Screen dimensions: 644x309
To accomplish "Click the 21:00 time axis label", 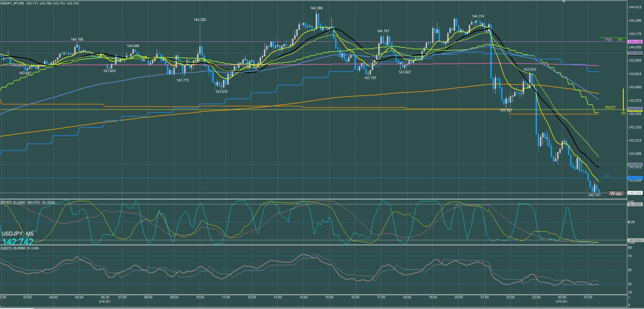I will (x=484, y=297).
